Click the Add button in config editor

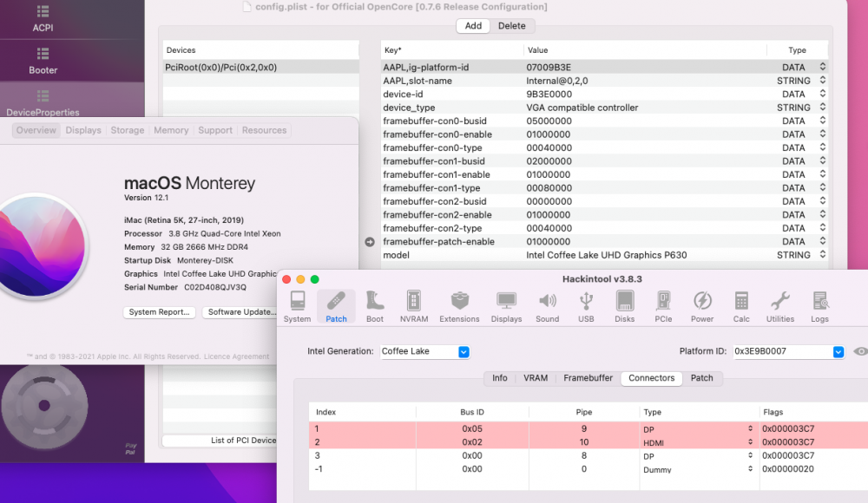473,25
